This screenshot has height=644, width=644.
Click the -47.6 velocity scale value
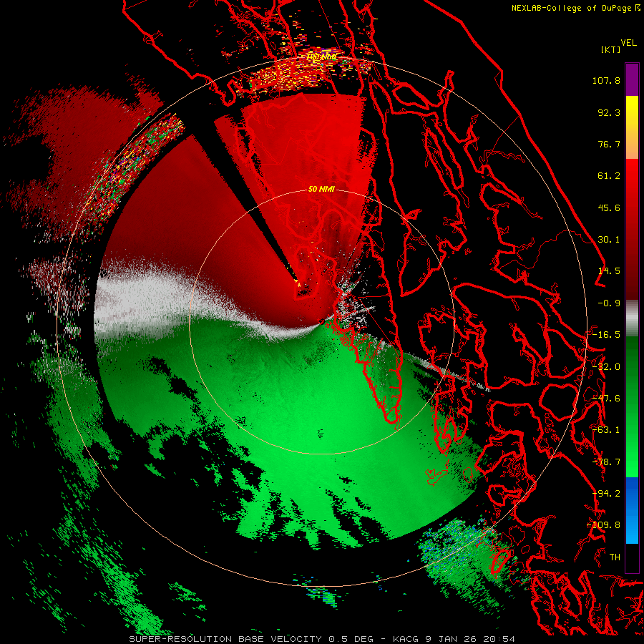(606, 399)
